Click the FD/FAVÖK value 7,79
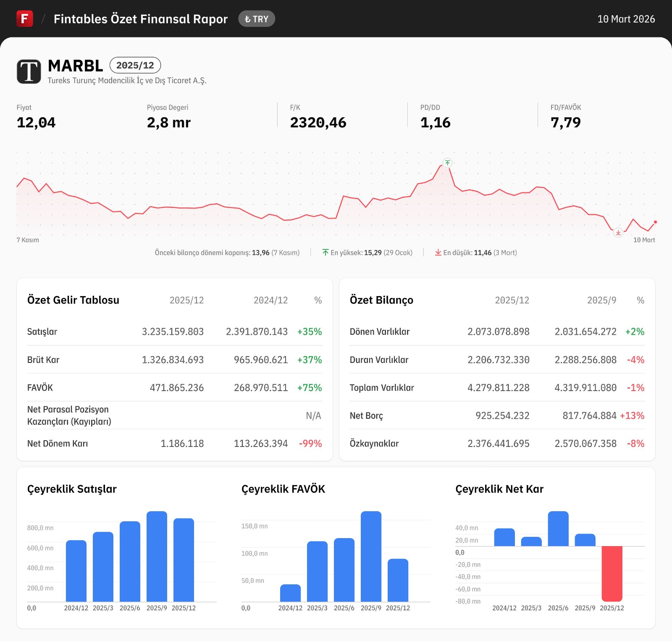 (566, 122)
